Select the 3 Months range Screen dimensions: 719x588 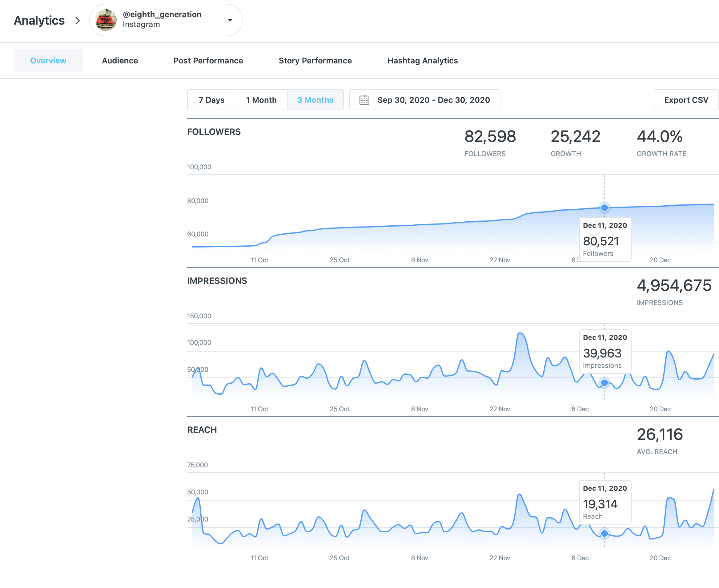(x=315, y=100)
